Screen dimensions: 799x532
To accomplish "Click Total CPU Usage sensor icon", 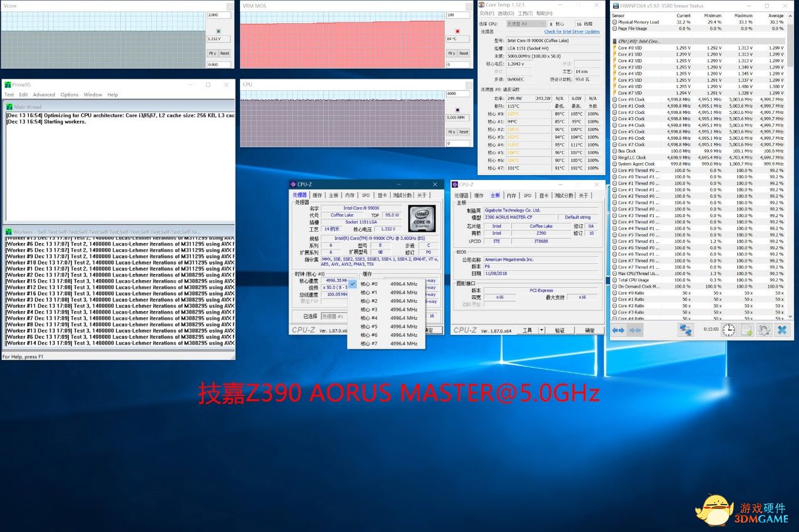I will (x=614, y=280).
